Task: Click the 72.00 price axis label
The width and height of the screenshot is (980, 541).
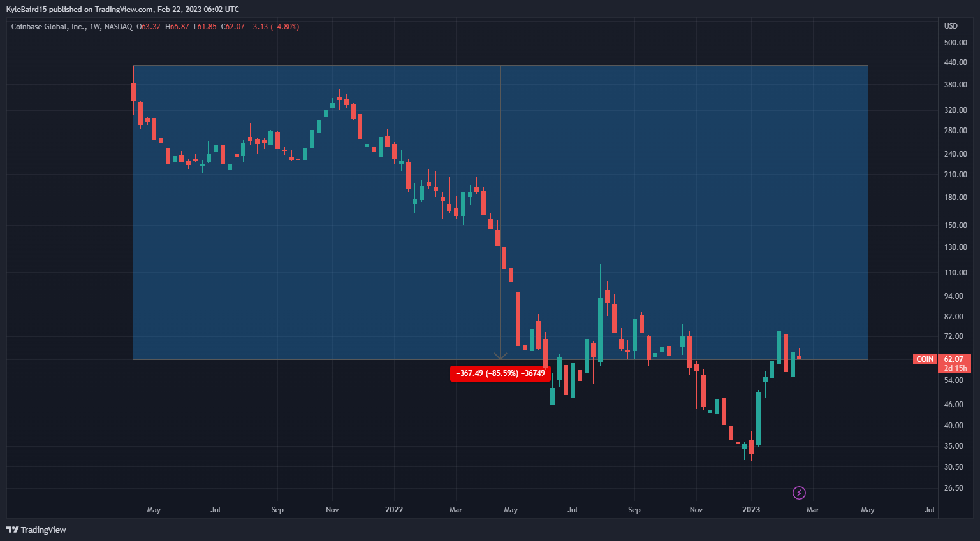Action: click(954, 336)
